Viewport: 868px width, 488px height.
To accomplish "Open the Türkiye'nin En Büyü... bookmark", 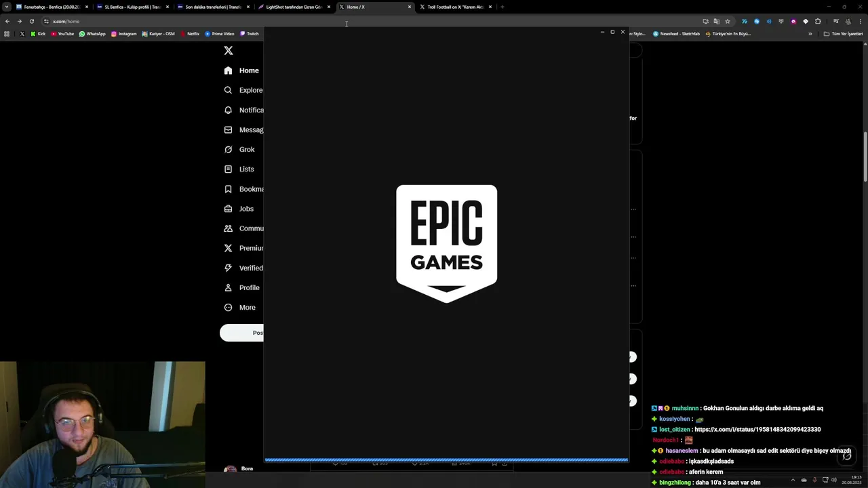I will tap(728, 34).
